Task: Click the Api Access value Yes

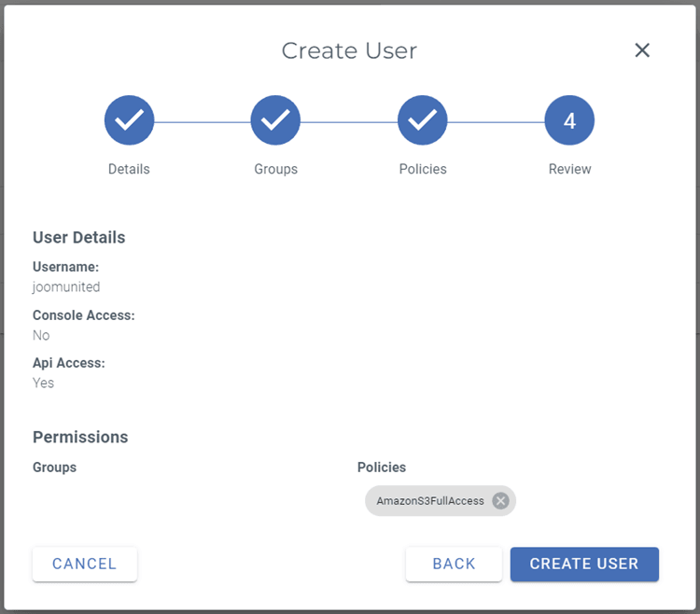Action: (x=43, y=383)
